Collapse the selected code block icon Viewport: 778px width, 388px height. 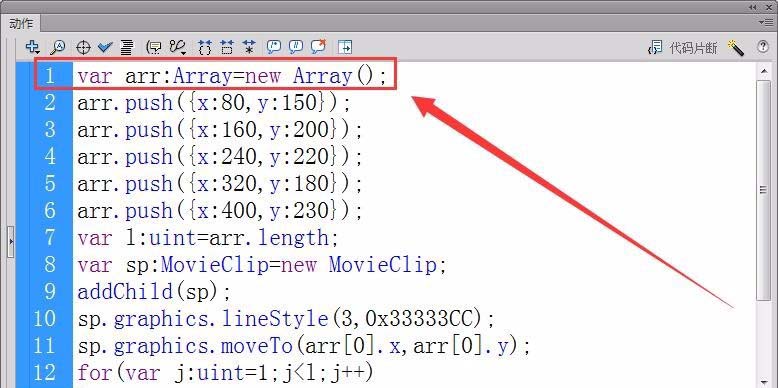click(227, 47)
